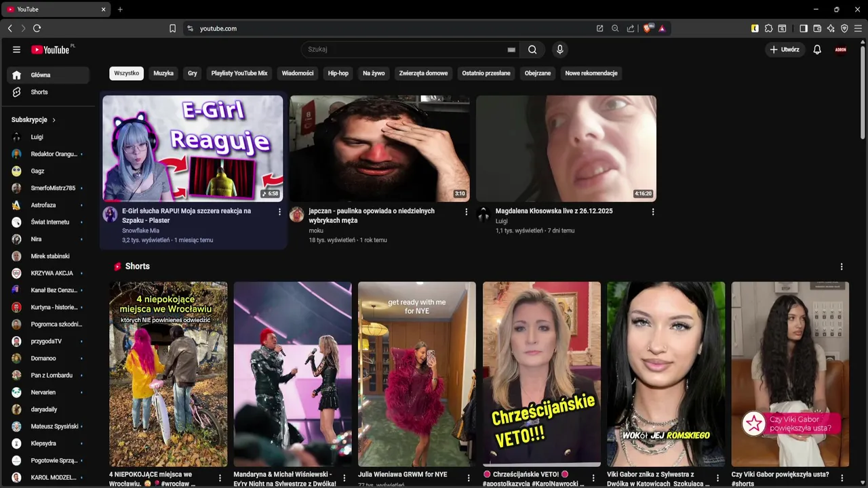
Task: Close the YouTube tab
Action: 103,9
